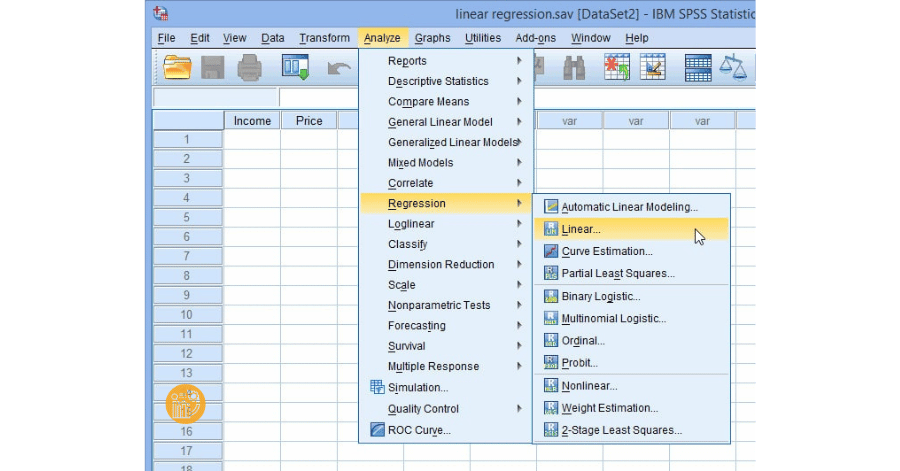Viewport: 900px width, 471px height.
Task: Open the Transform menu
Action: pos(324,38)
